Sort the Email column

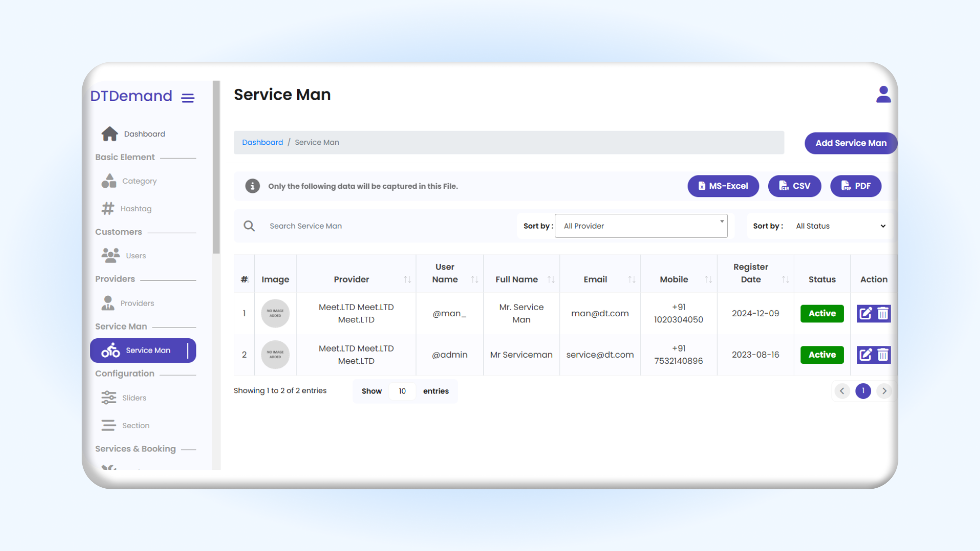631,279
